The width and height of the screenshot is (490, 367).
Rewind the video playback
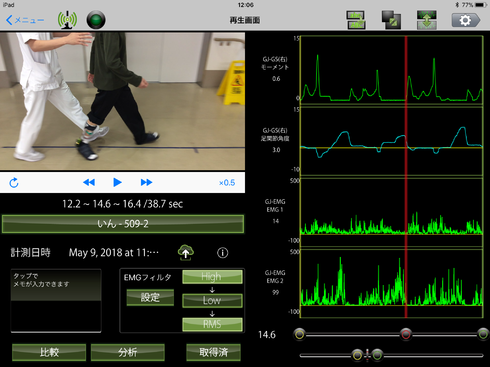tap(89, 182)
